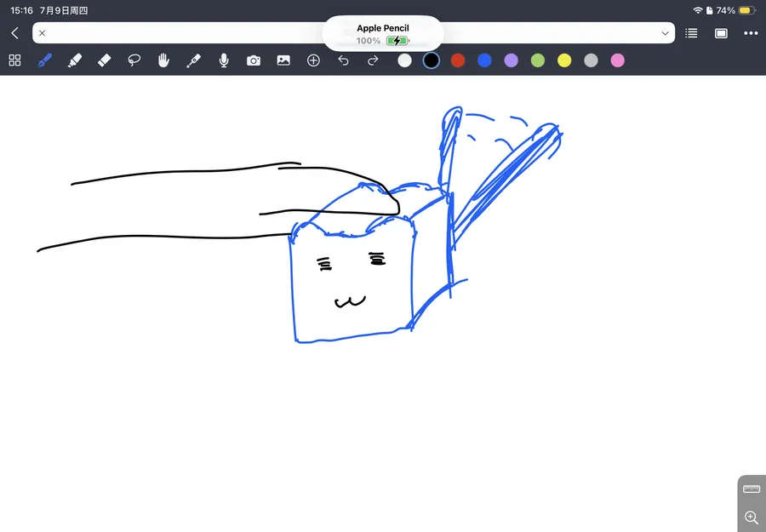Insert an image from gallery
Viewport: 766px width, 532px height.
point(283,60)
